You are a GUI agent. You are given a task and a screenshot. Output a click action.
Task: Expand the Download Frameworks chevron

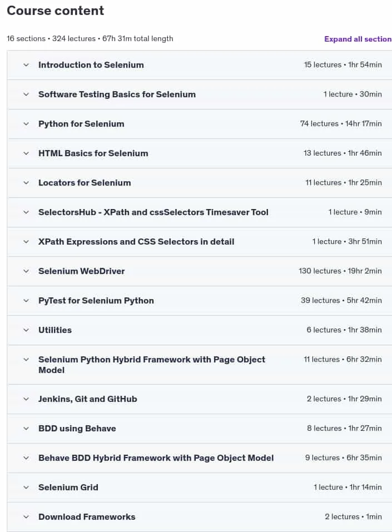pos(26,517)
